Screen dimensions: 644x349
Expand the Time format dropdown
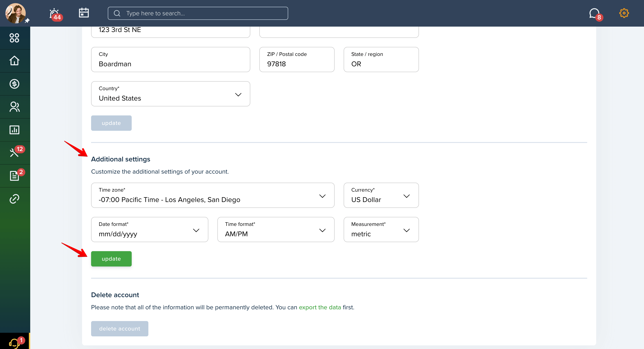pos(276,230)
